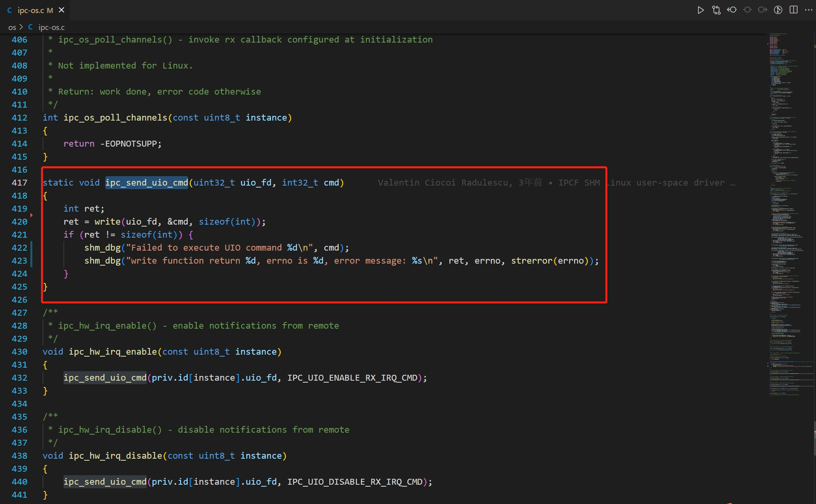
Task: Click the highlighted ipc_send_uio_cmd function name
Action: 146,183
